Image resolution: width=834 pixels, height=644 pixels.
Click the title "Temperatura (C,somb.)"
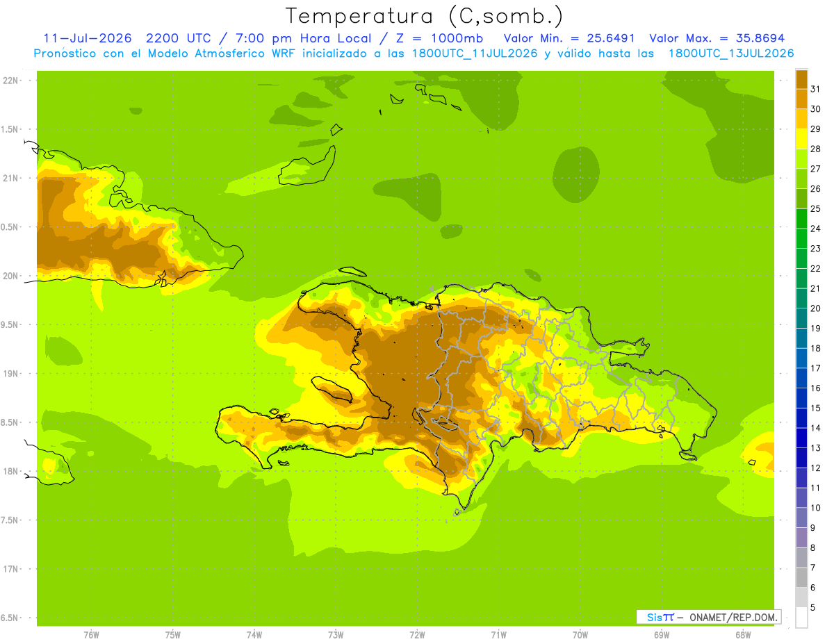pos(424,16)
